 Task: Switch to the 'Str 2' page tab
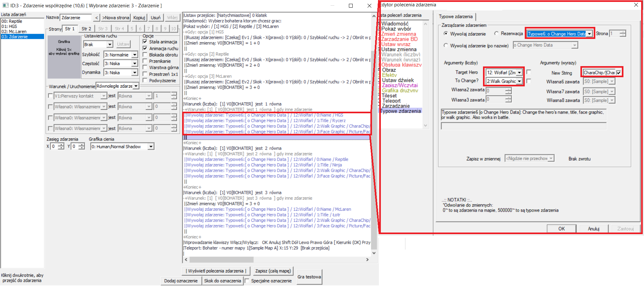tap(86, 29)
